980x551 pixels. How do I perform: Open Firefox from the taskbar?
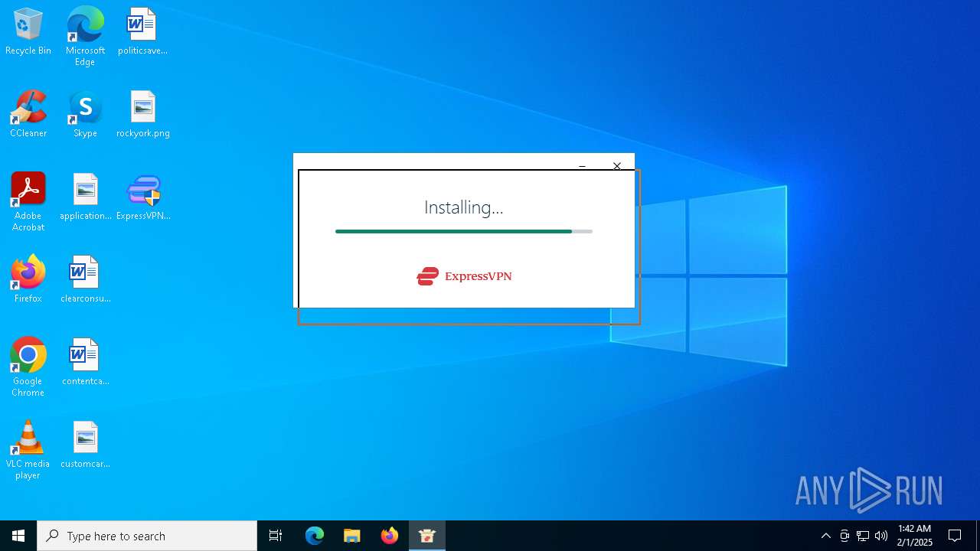tap(390, 536)
